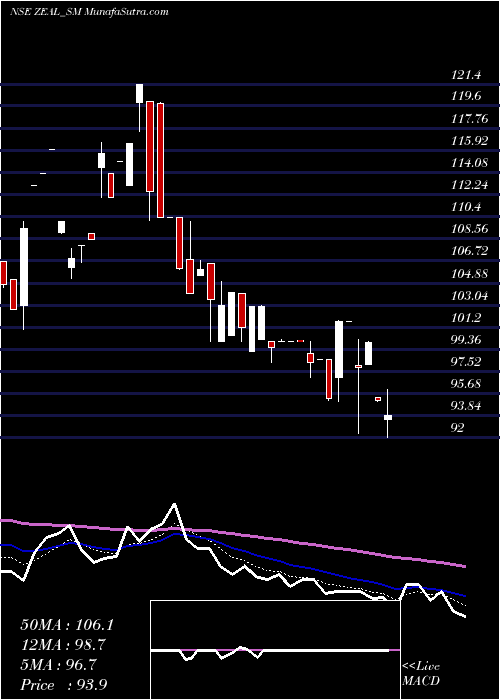
Task: Select the 104.88 price level label
Action: (469, 274)
